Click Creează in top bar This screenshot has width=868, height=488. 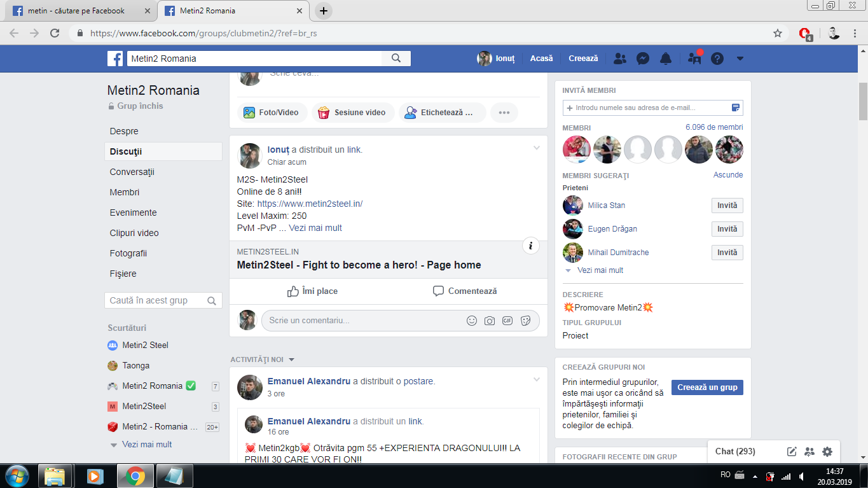[583, 59]
